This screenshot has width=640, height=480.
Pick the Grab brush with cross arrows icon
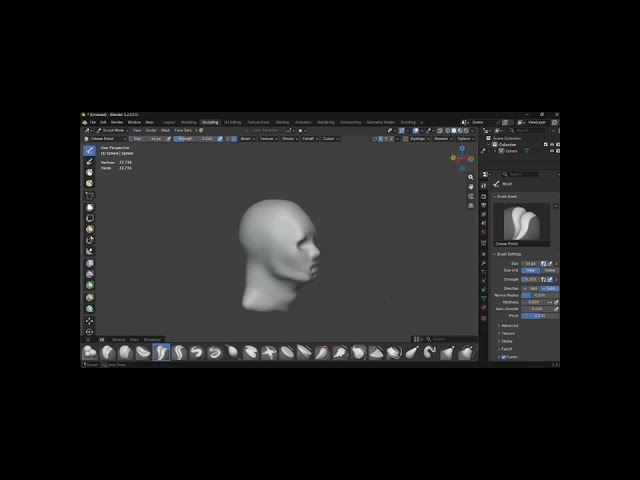(x=269, y=352)
